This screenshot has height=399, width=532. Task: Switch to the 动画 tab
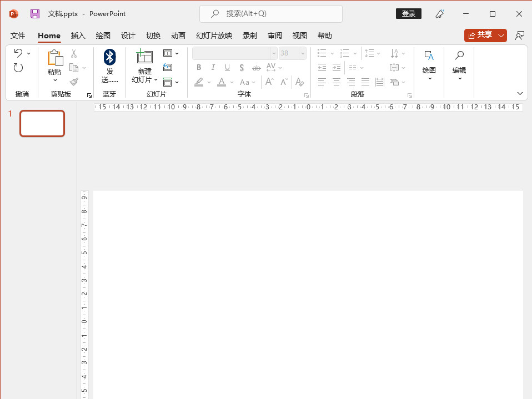coord(178,36)
